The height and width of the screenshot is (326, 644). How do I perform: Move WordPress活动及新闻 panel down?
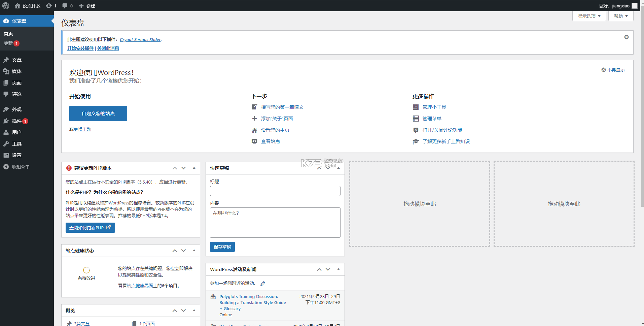328,269
